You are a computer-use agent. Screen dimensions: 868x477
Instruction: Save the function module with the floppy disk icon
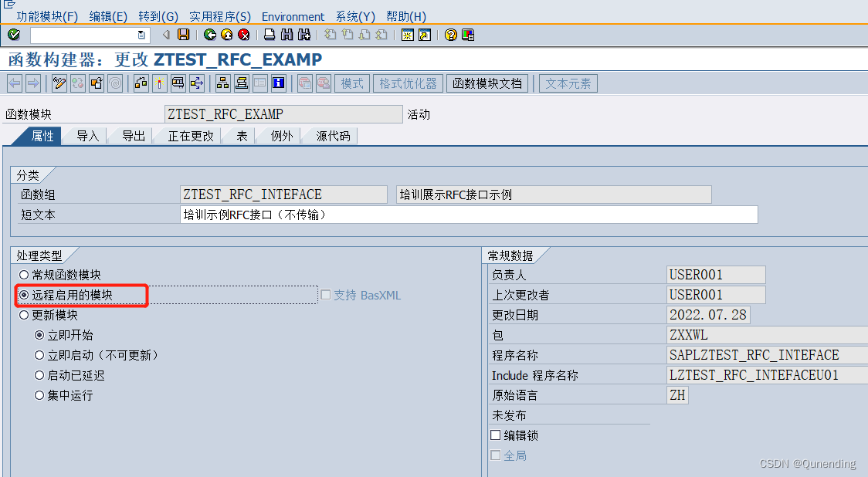183,35
